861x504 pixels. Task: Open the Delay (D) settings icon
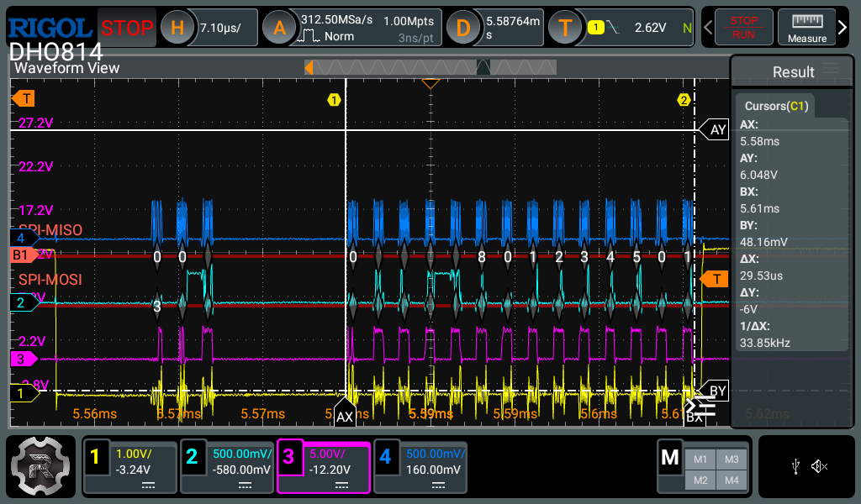click(463, 28)
